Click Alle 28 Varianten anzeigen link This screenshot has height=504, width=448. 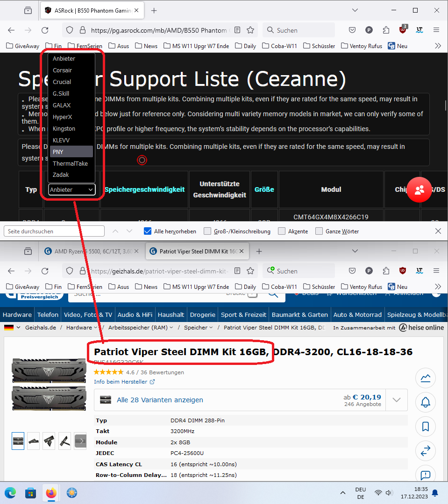pyautogui.click(x=160, y=400)
